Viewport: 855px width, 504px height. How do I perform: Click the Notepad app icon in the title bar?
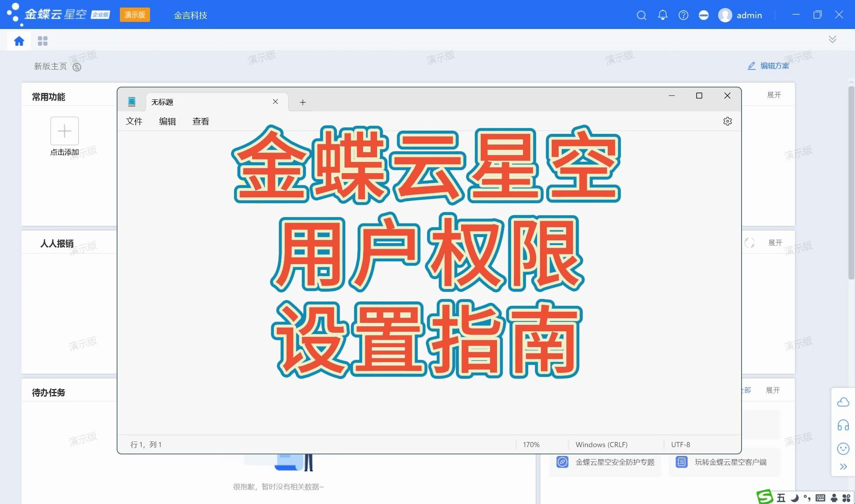132,101
